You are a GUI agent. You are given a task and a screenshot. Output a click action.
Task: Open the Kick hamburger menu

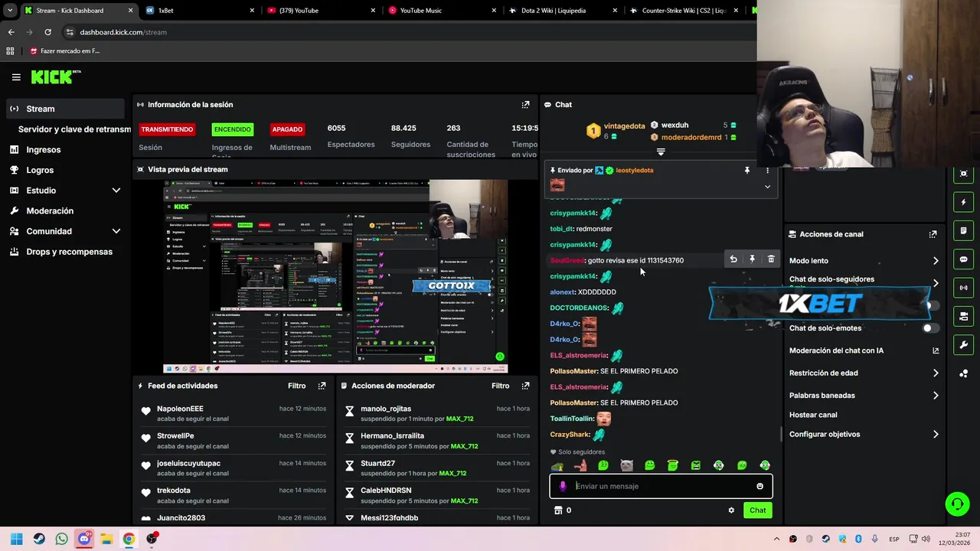click(x=16, y=77)
